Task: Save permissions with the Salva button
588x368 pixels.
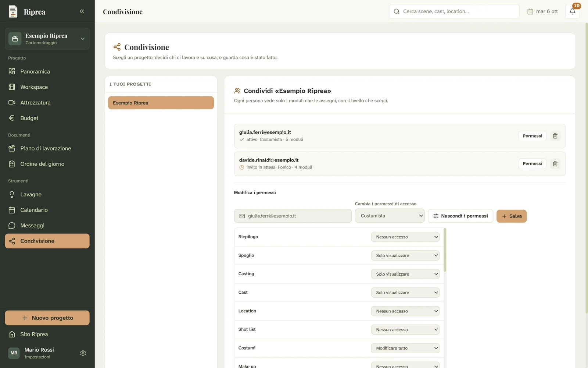Action: pyautogui.click(x=512, y=216)
